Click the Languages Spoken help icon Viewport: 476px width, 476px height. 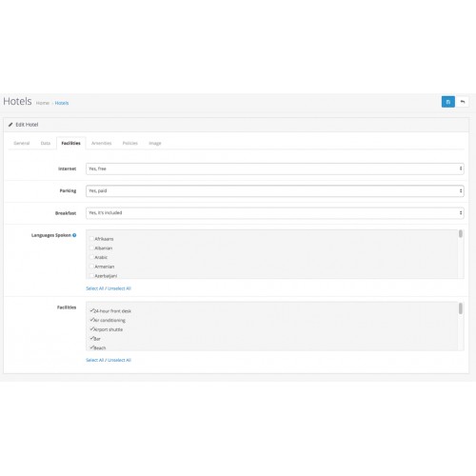tap(74, 235)
